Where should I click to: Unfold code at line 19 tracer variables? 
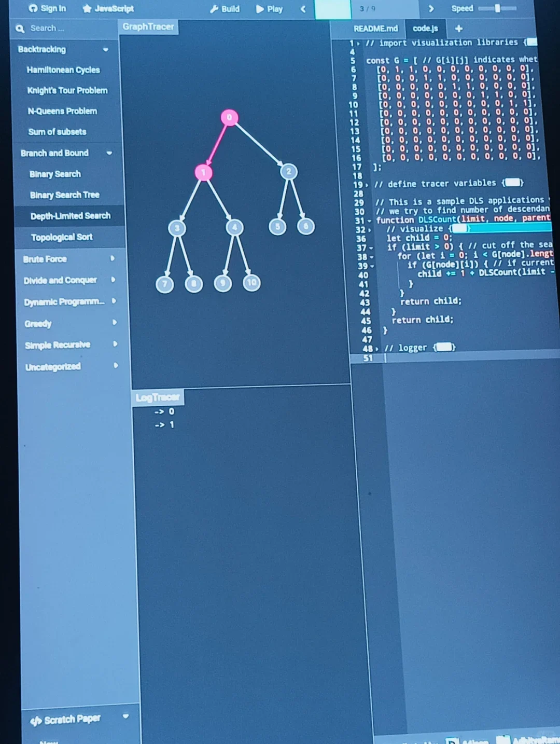coord(367,185)
